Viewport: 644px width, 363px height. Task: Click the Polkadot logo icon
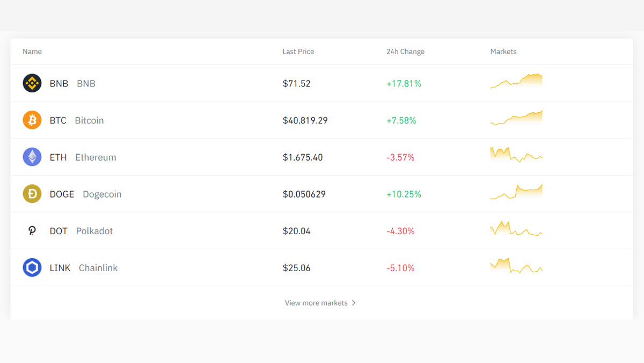coord(32,231)
